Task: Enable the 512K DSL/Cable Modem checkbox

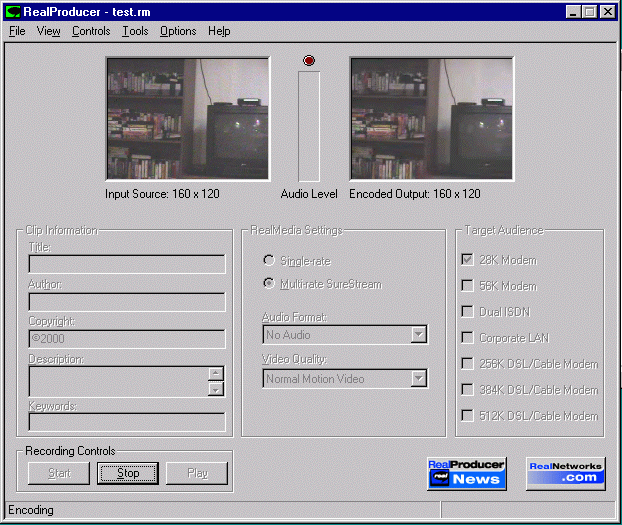Action: [467, 415]
